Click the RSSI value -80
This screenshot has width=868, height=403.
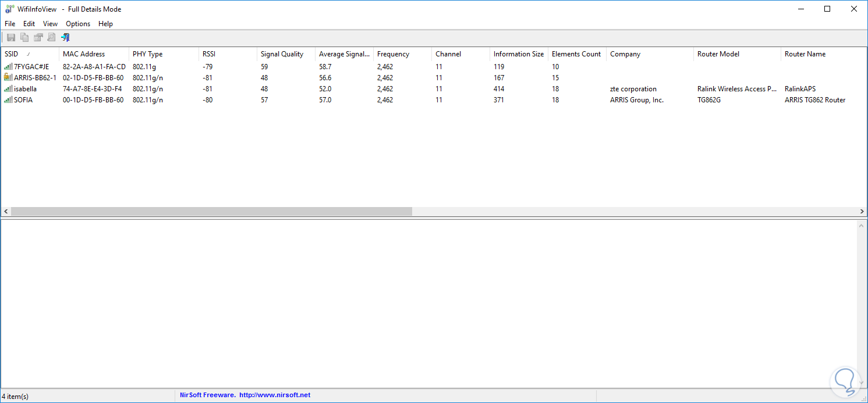tap(208, 100)
